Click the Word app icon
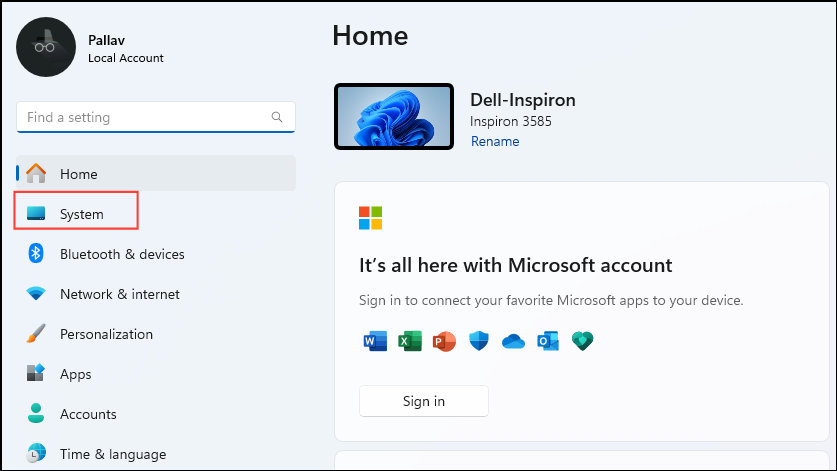837x471 pixels. [x=375, y=341]
